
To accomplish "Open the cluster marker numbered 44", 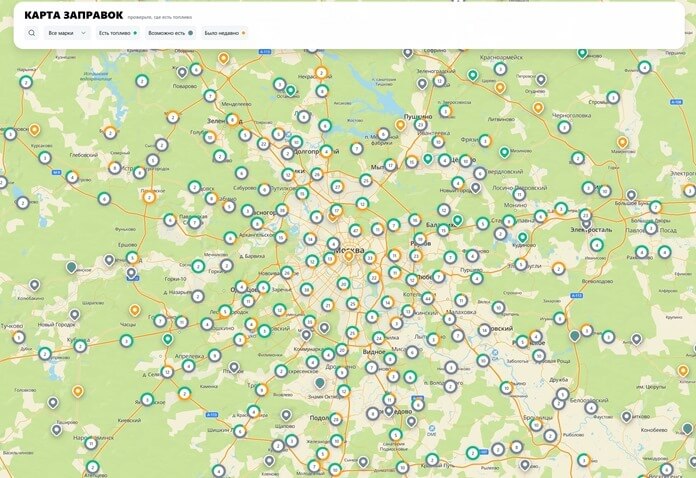I will 428,298.
